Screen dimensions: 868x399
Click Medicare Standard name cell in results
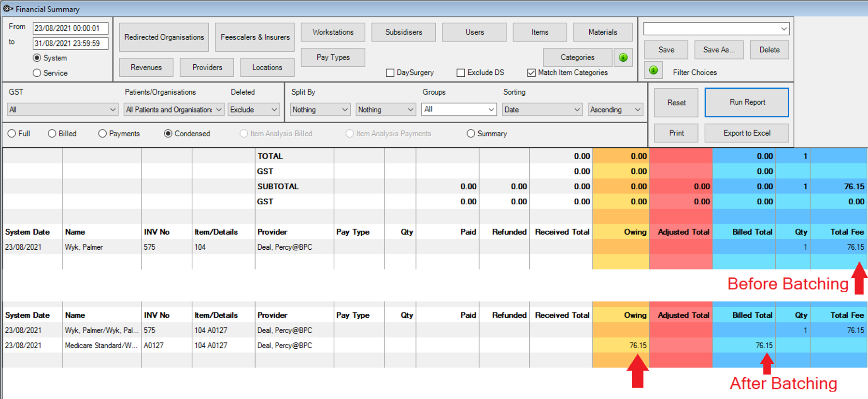tap(102, 345)
